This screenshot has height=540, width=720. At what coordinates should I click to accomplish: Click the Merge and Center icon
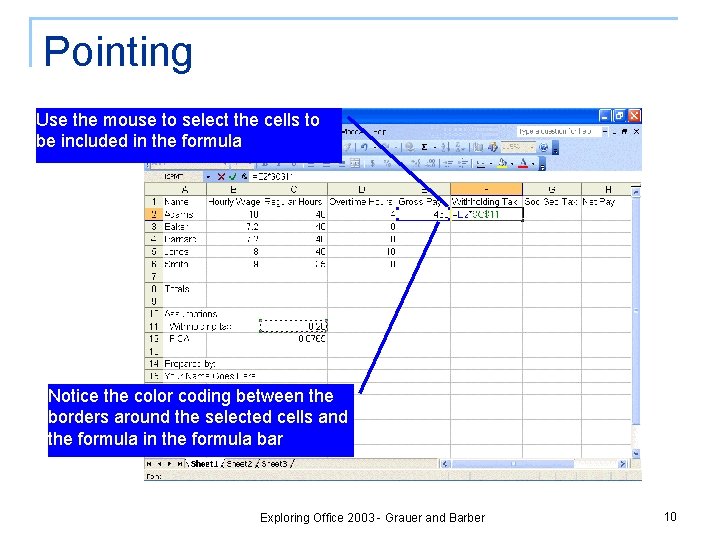tap(355, 163)
